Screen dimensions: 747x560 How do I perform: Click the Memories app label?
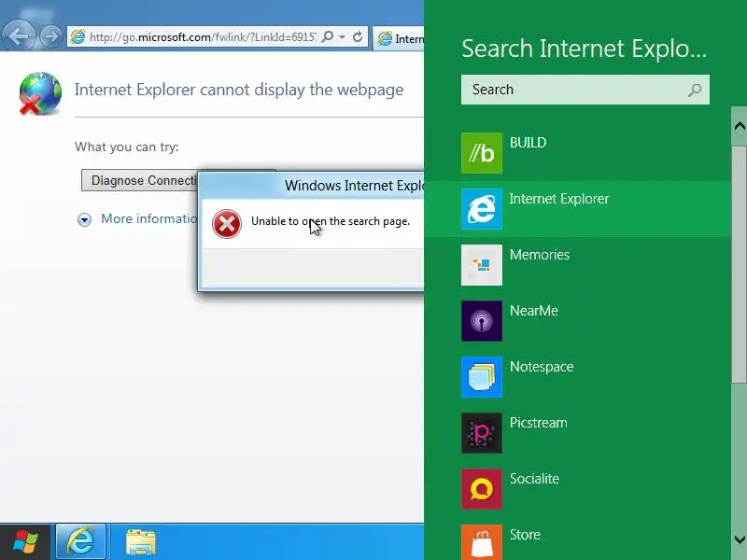(540, 254)
